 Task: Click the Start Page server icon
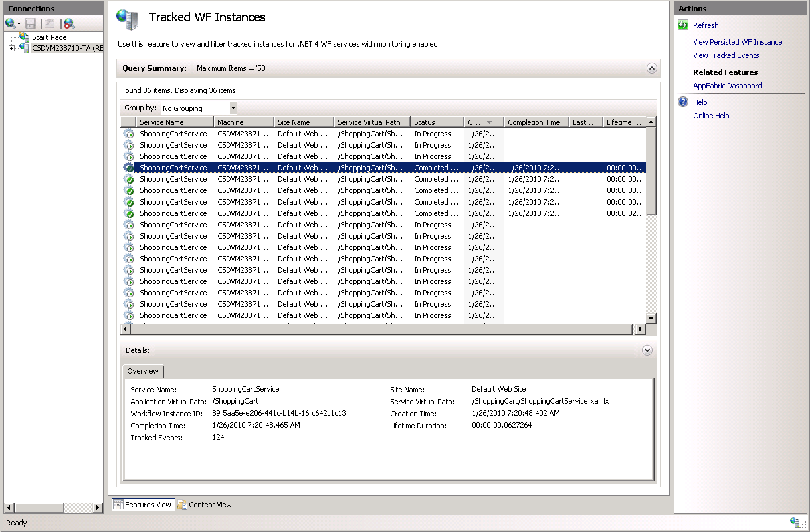pyautogui.click(x=25, y=37)
